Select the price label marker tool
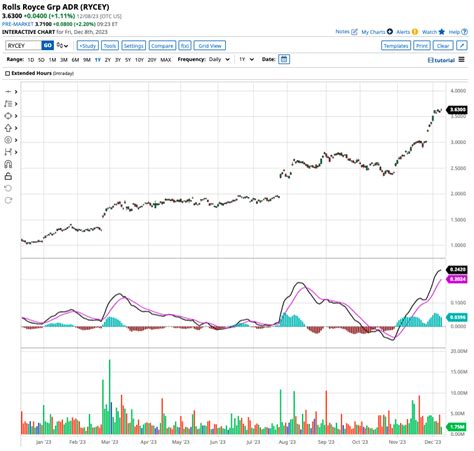Screen dimensions: 474x451 [x=8, y=140]
